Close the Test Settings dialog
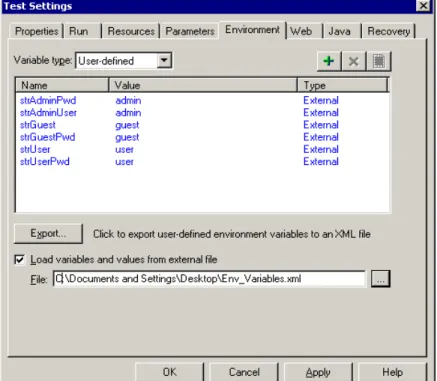Screen dimensions: 437x381 (424, 6)
